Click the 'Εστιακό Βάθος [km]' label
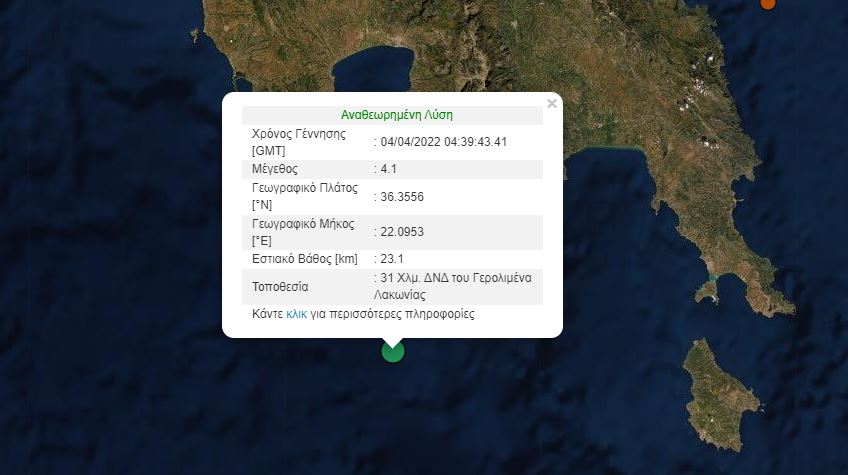Image resolution: width=848 pixels, height=475 pixels. point(304,259)
